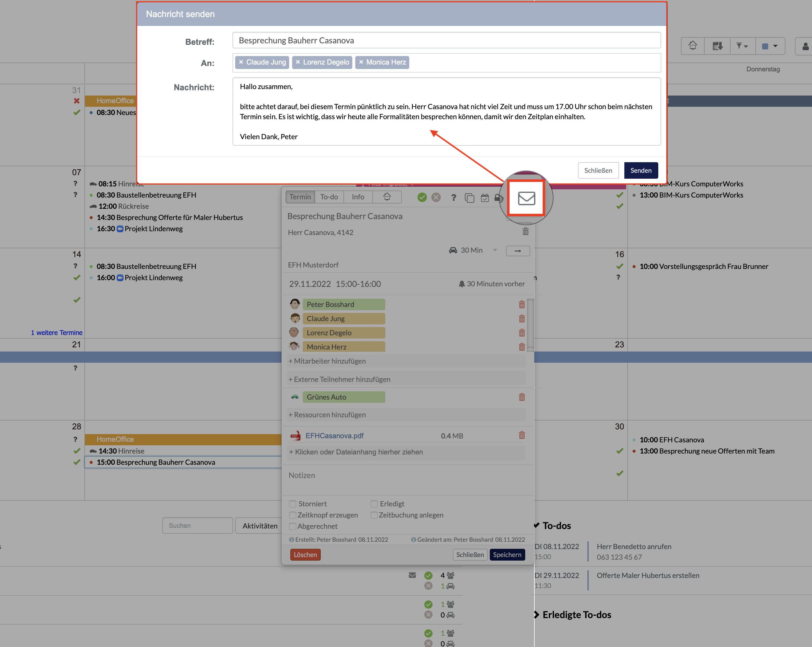Screen dimensions: 812x647
Task: Remove Peter Bosshard with red trash icon
Action: [522, 305]
